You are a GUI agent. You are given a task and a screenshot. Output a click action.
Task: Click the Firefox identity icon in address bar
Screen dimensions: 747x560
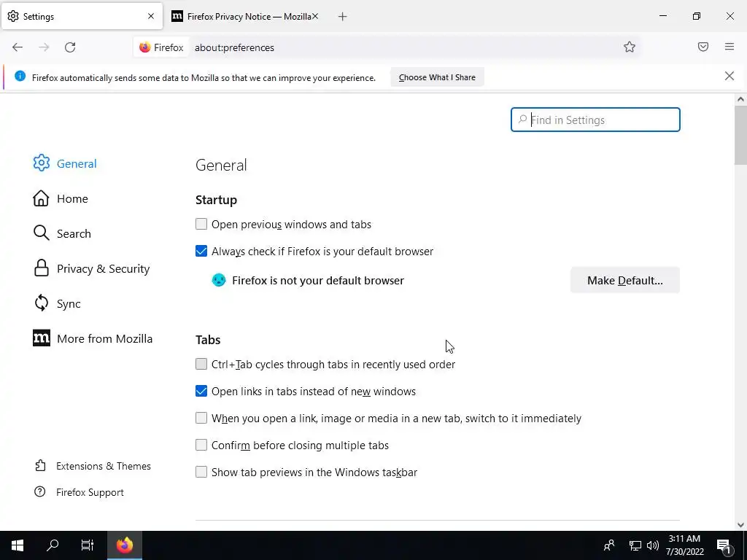tap(145, 47)
